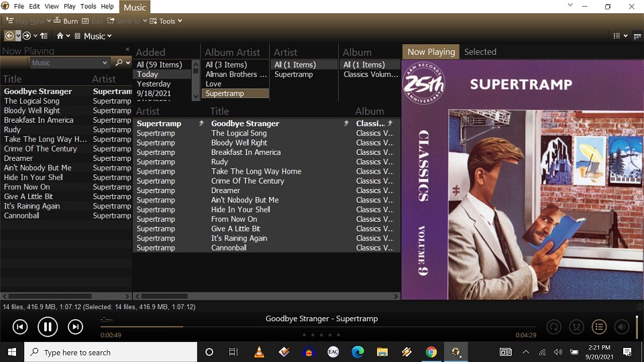Viewport: 644px width, 362px height.
Task: Click the Album Artist filter column header
Action: [233, 52]
